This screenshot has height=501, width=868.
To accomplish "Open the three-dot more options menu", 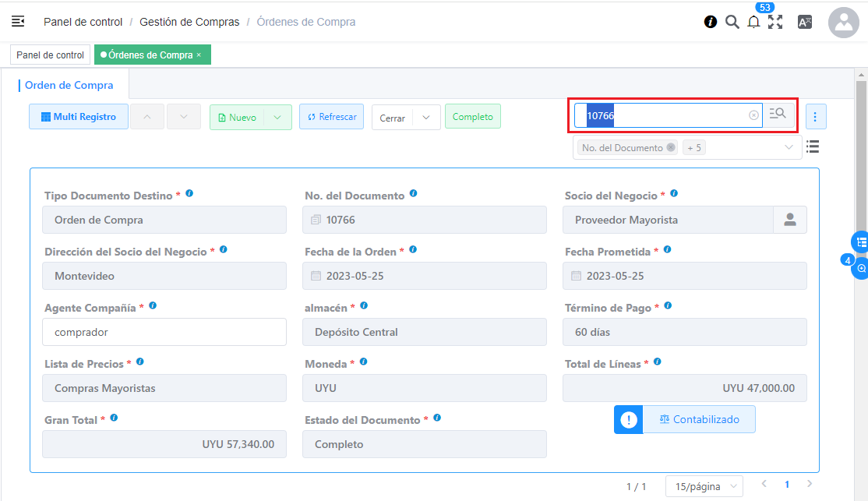I will pyautogui.click(x=816, y=117).
